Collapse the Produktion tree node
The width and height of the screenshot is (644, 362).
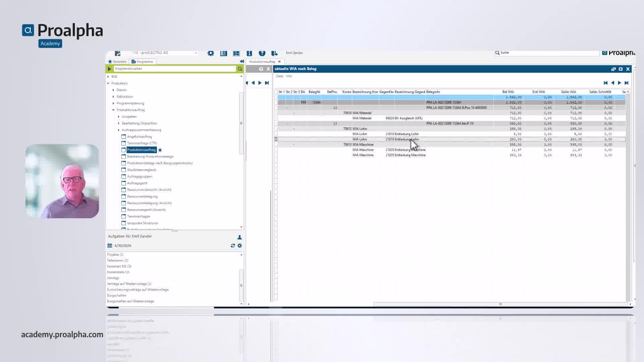click(108, 83)
